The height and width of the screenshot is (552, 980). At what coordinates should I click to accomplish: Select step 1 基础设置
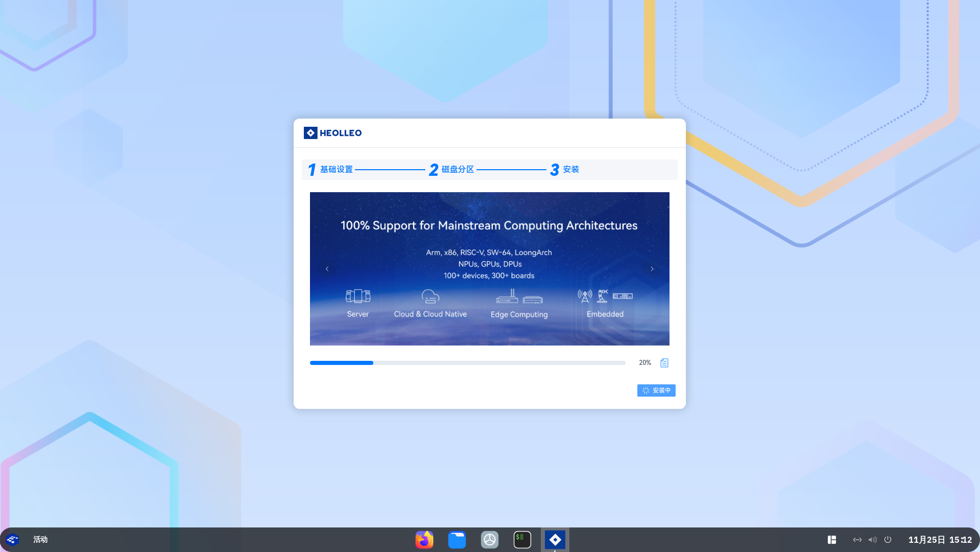point(330,169)
